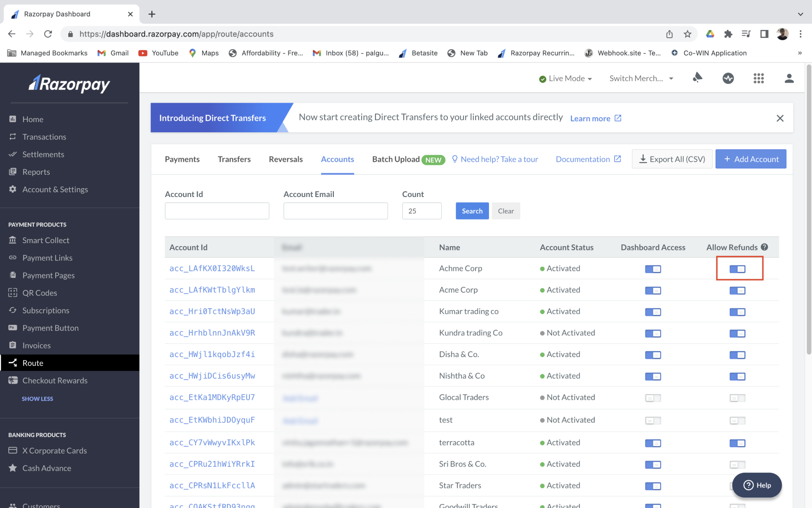Click the page vertical scrollbar

tap(809, 209)
